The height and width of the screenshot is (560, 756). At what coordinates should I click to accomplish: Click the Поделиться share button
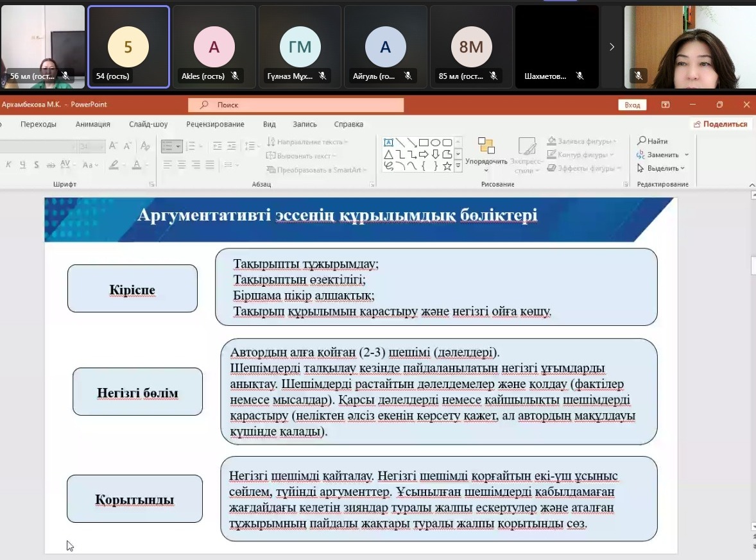tap(720, 124)
